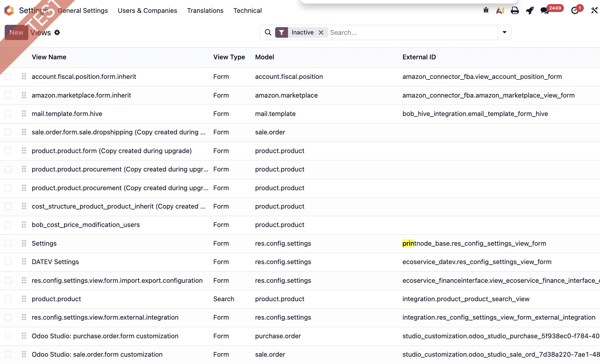Focus the Search... input field
Image resolution: width=600 pixels, height=364 pixels.
[412, 32]
